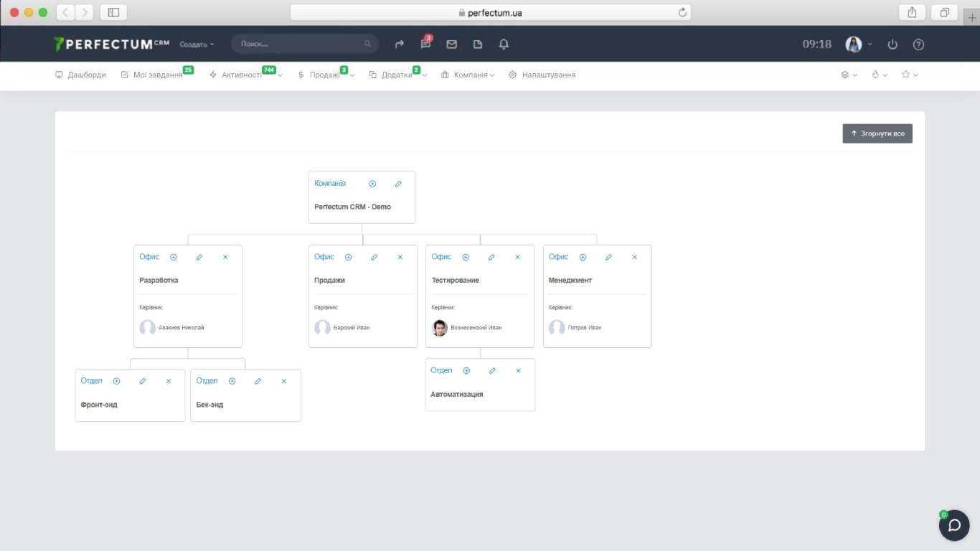This screenshot has width=980, height=551.
Task: Click the power logout icon
Action: (892, 44)
